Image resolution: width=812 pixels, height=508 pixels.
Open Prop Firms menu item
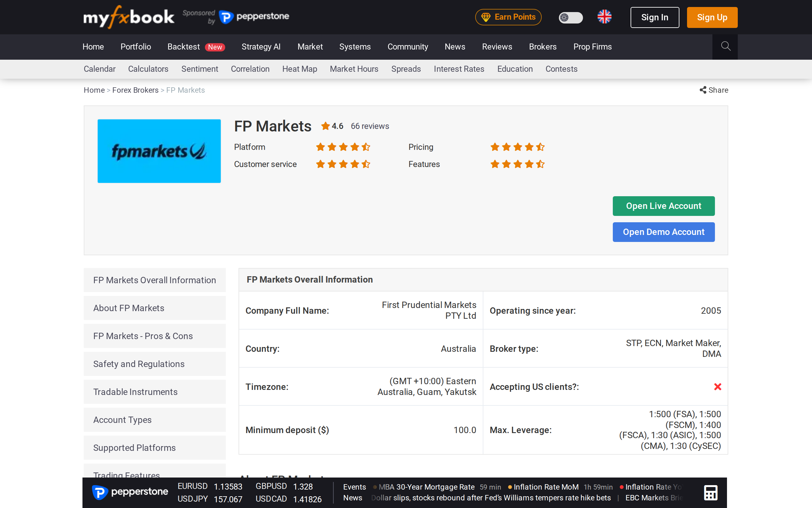pyautogui.click(x=592, y=47)
